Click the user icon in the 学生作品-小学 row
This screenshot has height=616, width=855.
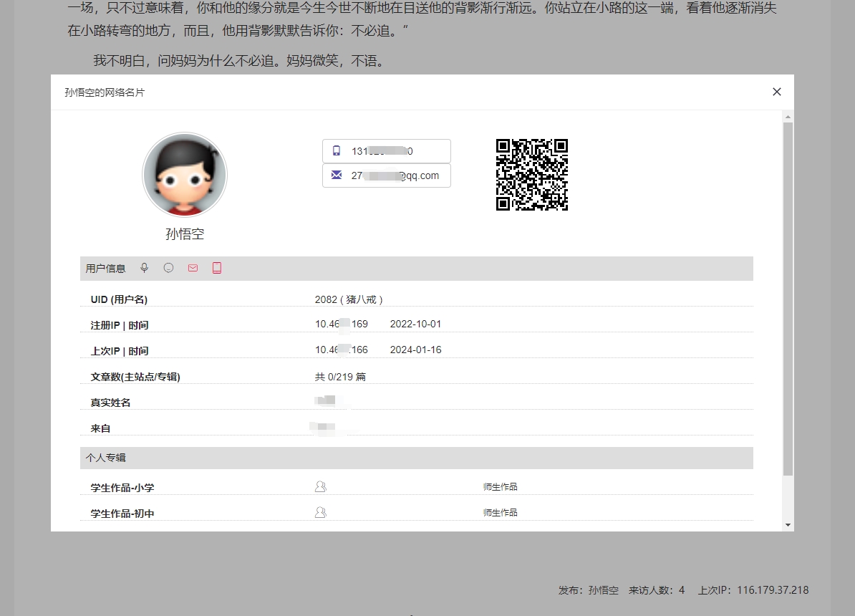pyautogui.click(x=321, y=486)
